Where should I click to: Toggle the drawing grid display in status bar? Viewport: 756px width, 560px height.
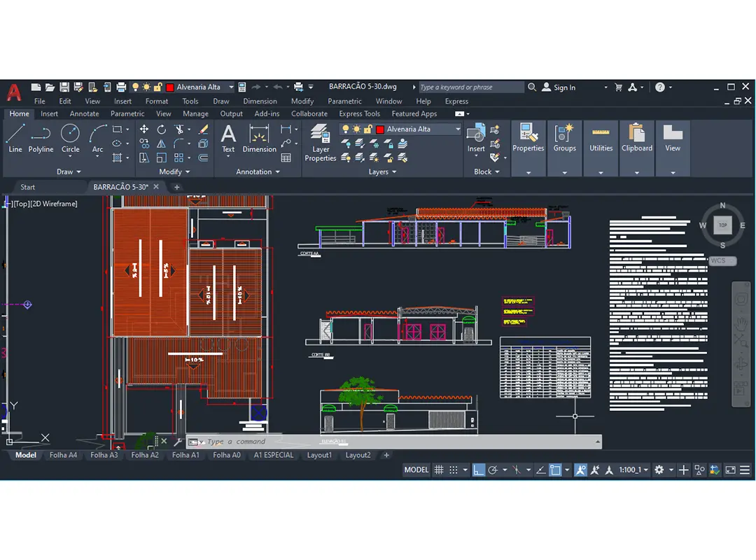[439, 470]
